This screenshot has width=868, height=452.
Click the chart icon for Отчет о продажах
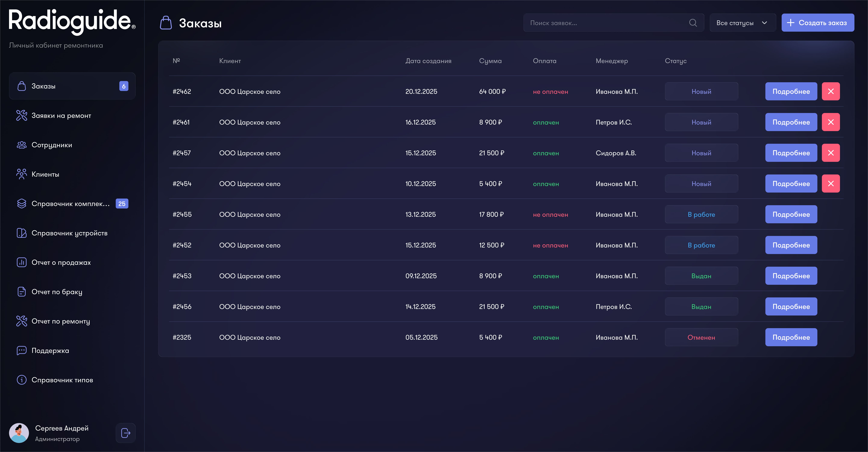pos(22,262)
